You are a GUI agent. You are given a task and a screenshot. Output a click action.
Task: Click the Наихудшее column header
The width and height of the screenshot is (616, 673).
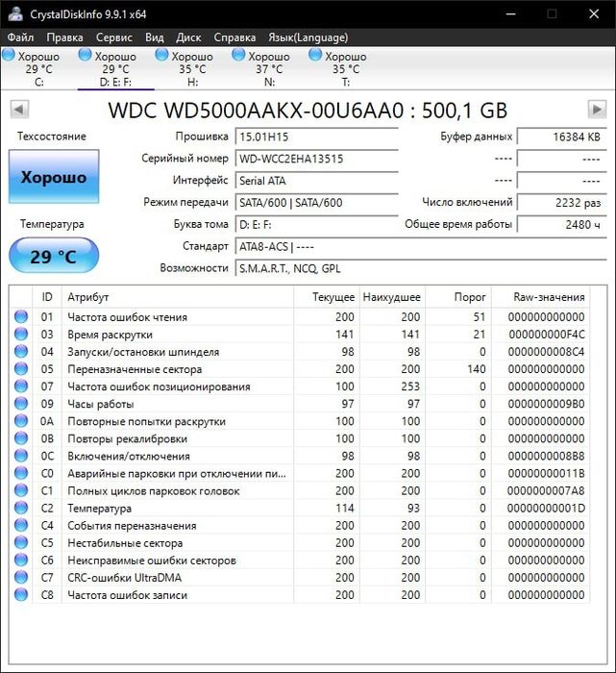(392, 297)
